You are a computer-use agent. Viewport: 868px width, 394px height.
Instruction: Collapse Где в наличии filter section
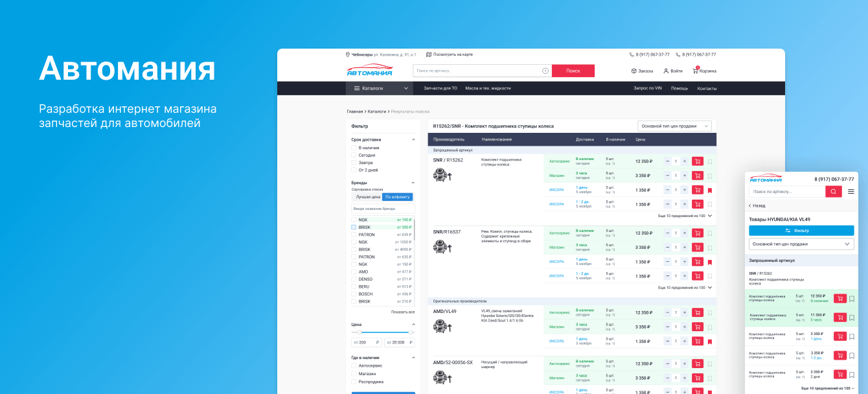click(x=413, y=357)
